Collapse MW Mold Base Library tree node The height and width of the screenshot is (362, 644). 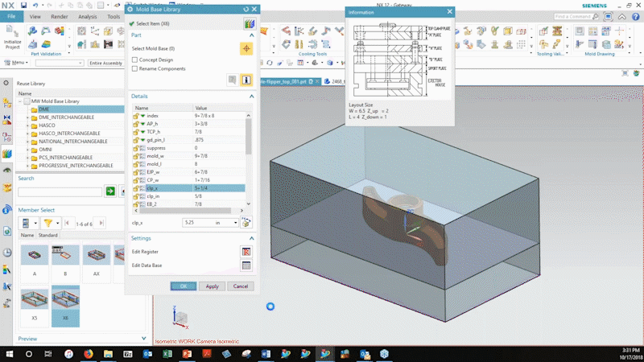click(19, 101)
